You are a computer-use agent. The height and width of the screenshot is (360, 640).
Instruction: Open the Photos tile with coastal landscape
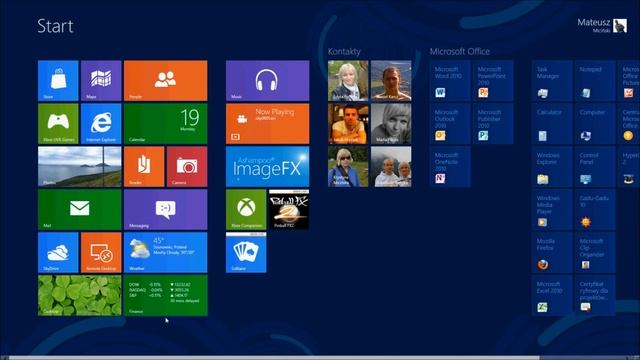coord(80,167)
